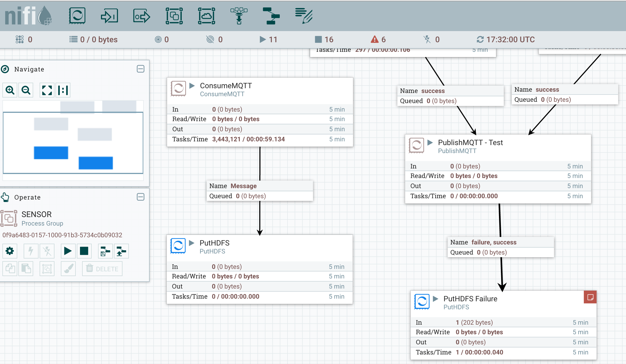Select the Funnel toolbar icon
The width and height of the screenshot is (626, 364).
click(x=238, y=16)
